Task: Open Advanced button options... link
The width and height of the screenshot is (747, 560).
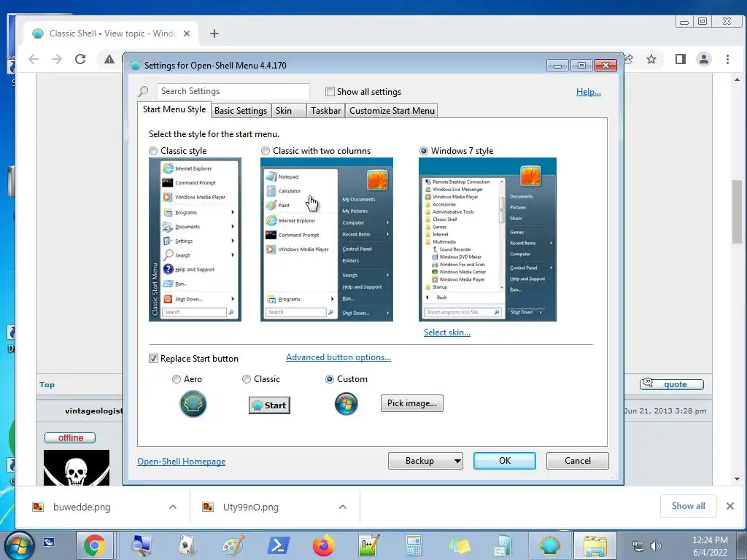Action: 338,357
